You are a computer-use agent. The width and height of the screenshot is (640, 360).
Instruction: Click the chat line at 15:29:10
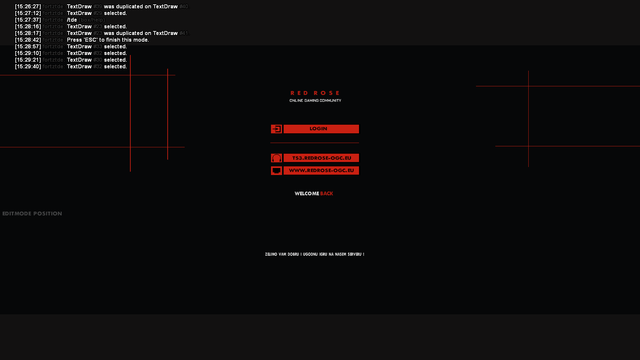(x=71, y=53)
